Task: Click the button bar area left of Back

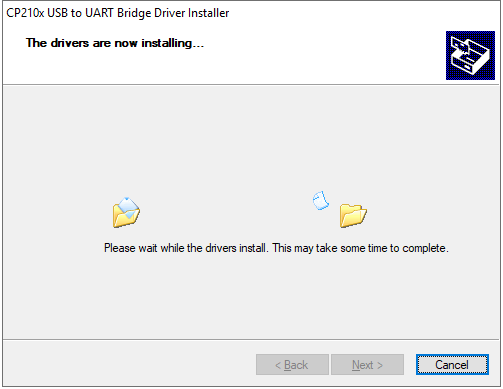Action: point(130,364)
